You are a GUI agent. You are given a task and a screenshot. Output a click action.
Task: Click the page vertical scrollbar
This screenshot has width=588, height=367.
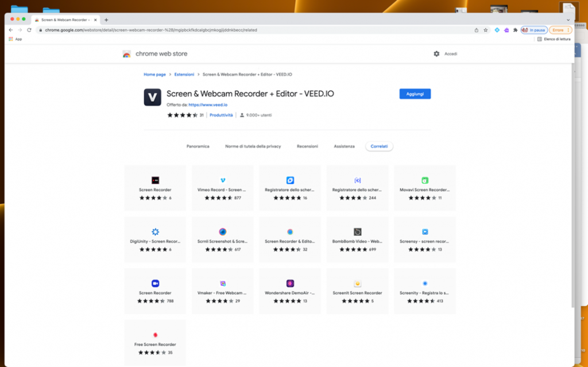[573, 186]
